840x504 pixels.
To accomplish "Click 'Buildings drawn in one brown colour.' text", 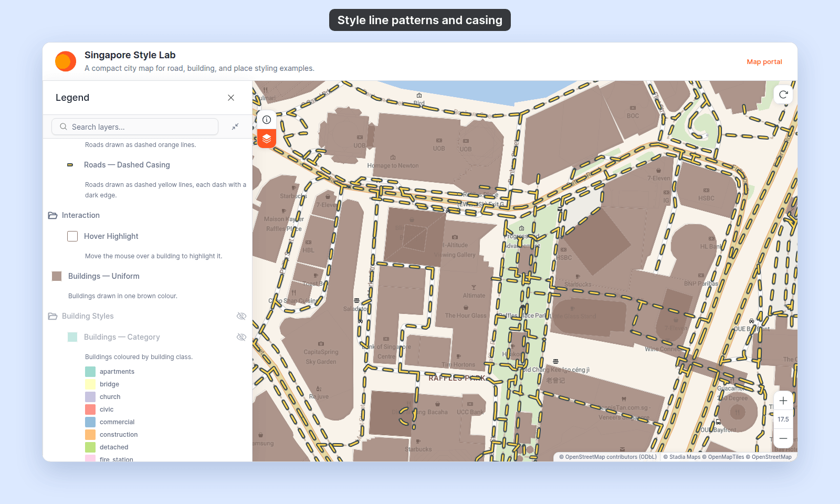I will pos(123,296).
